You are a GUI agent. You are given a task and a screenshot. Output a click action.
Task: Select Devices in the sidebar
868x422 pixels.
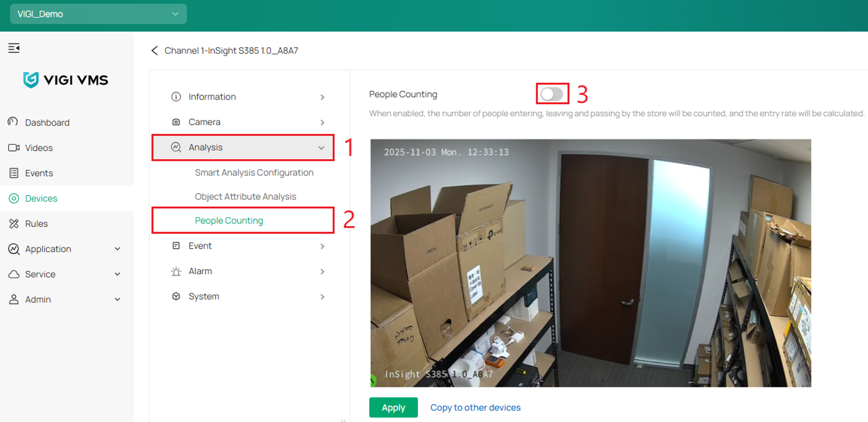(67, 198)
